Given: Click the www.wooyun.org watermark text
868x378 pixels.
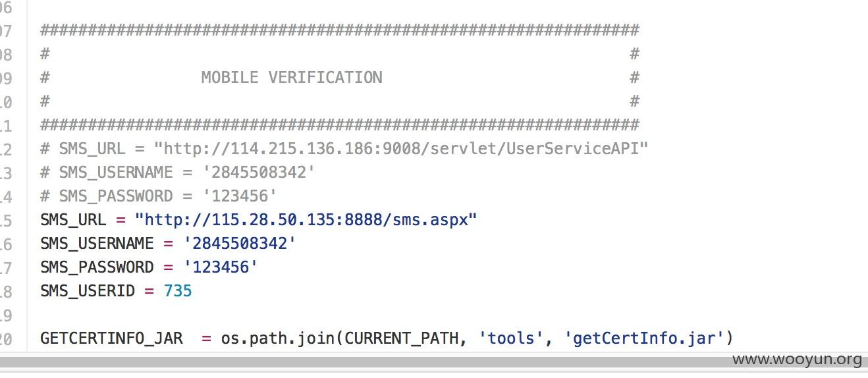Looking at the screenshot, I should tap(797, 359).
